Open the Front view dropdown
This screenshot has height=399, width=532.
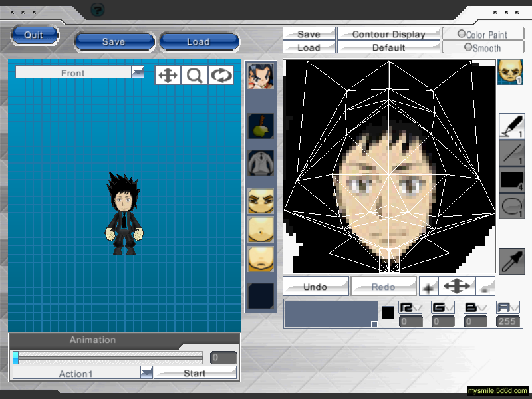point(138,72)
